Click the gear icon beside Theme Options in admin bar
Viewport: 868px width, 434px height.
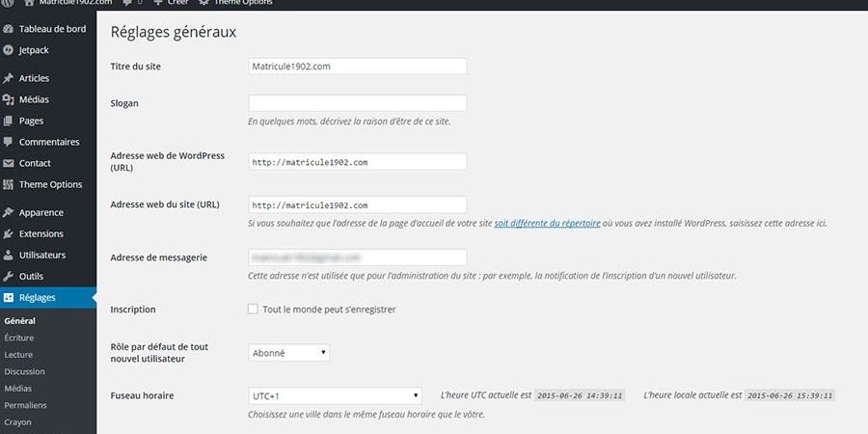pos(203,3)
